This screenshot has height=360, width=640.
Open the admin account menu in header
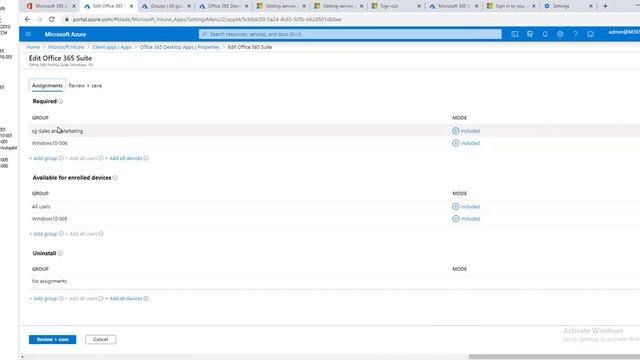[x=624, y=32]
